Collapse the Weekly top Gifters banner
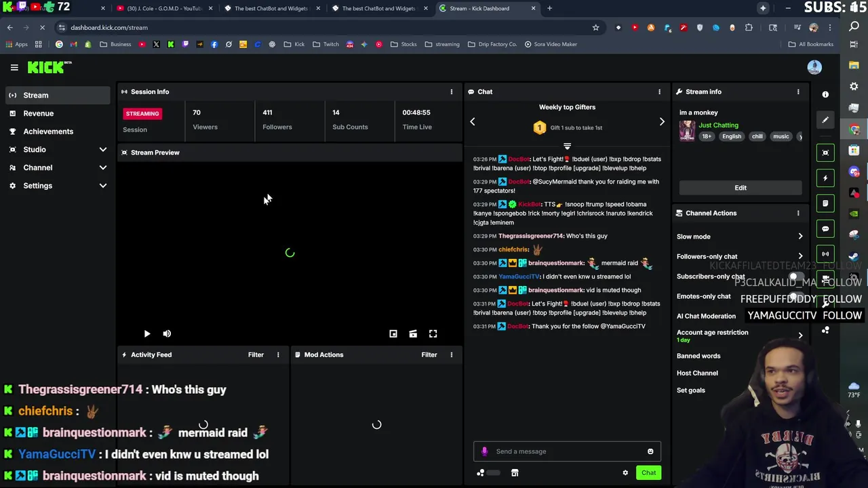 click(x=567, y=146)
